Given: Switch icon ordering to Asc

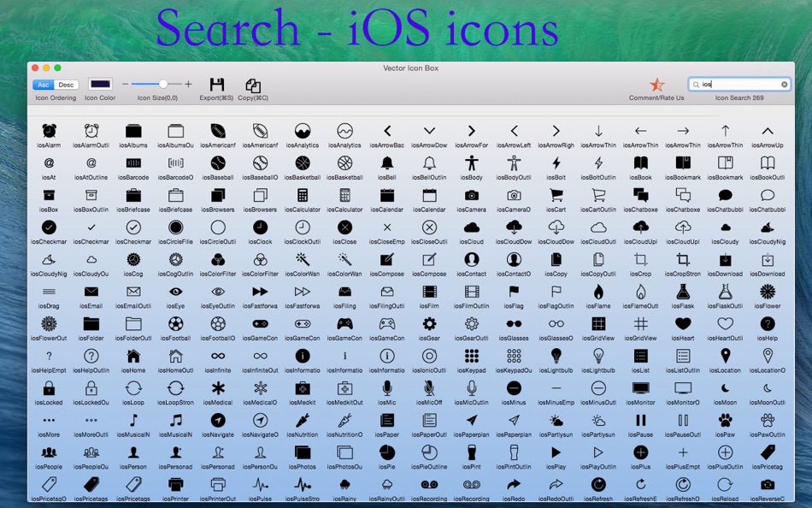Looking at the screenshot, I should tap(44, 85).
